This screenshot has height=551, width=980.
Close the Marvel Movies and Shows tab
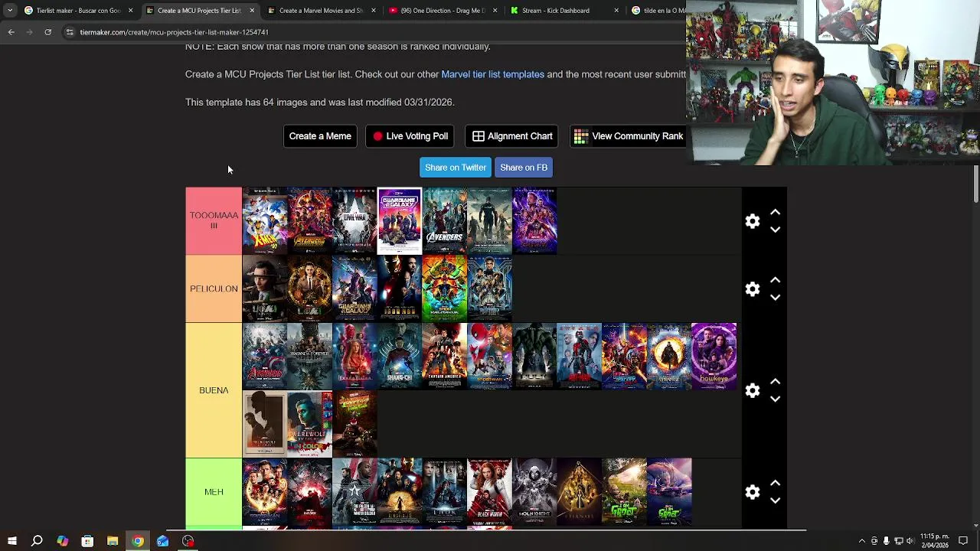[374, 11]
